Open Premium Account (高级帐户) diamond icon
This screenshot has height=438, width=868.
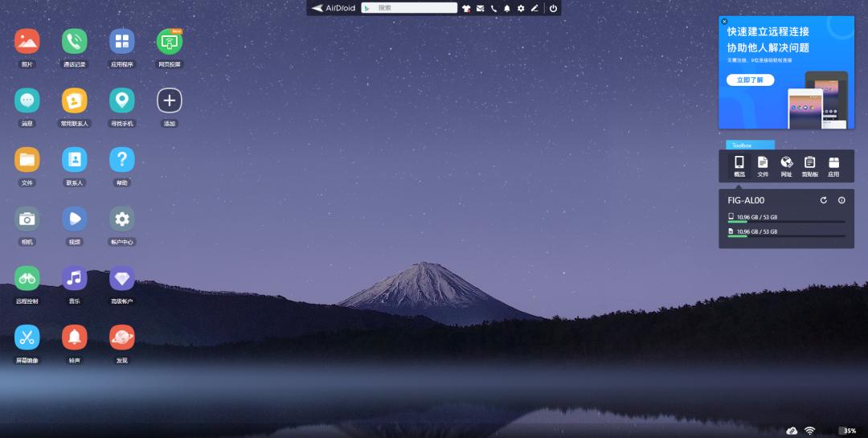pyautogui.click(x=122, y=279)
